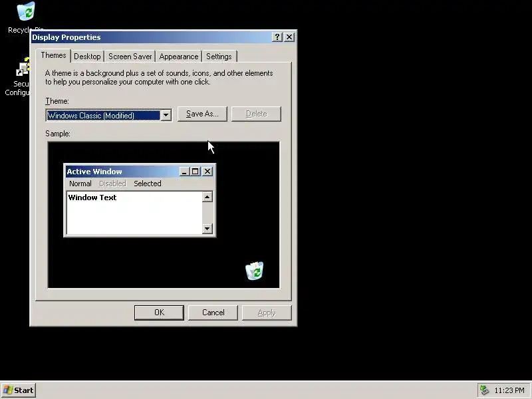Click the network tray icon beside the clock
532x399 pixels.
pos(484,390)
